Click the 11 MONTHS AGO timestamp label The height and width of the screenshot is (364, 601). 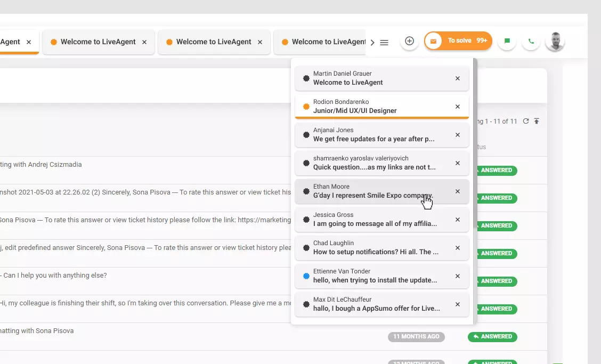click(x=416, y=336)
